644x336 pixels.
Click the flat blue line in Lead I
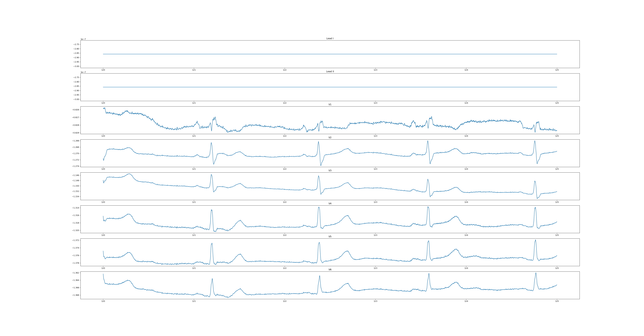325,54
